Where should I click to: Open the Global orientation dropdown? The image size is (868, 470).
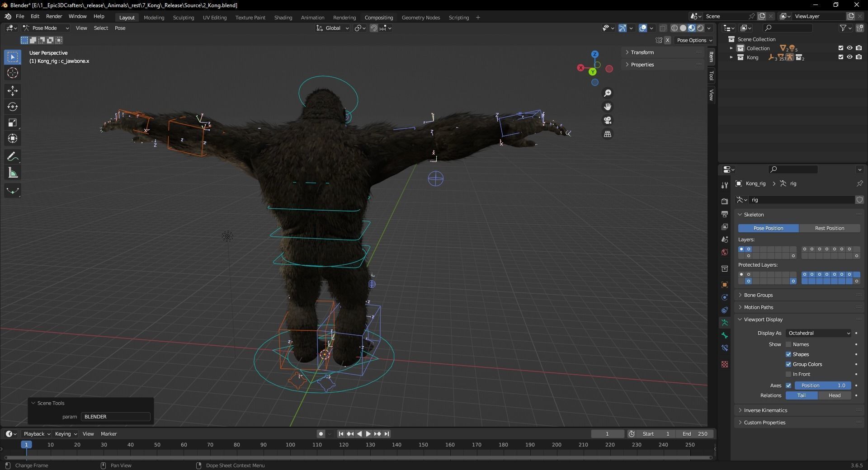click(333, 28)
